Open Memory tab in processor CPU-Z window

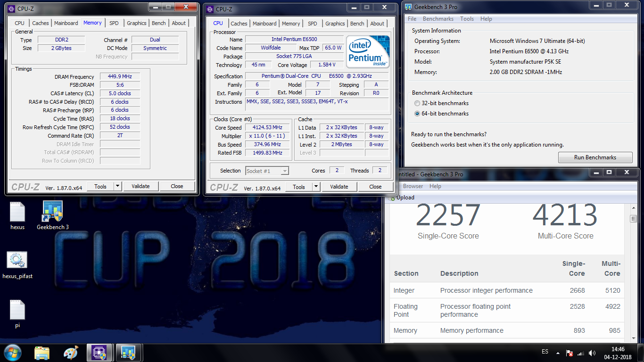(x=291, y=24)
